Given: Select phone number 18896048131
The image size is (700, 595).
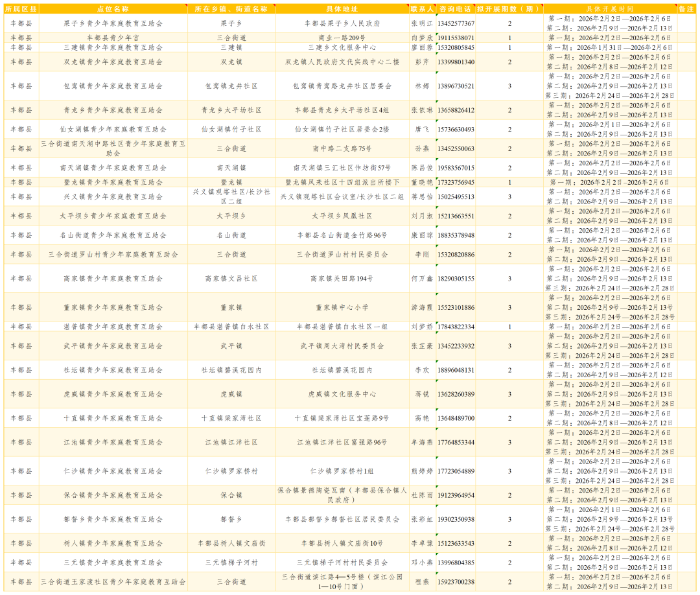Looking at the screenshot, I should coord(456,370).
